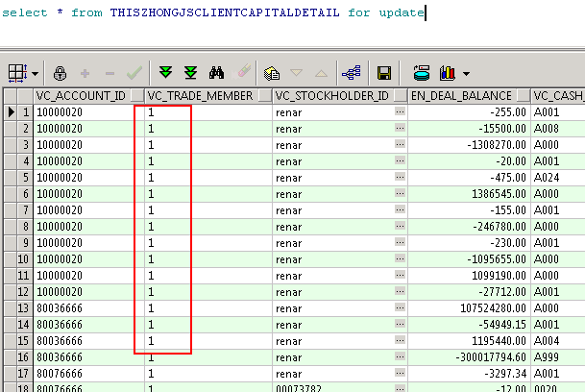Select the 107524280.00 balance cell

pos(470,308)
